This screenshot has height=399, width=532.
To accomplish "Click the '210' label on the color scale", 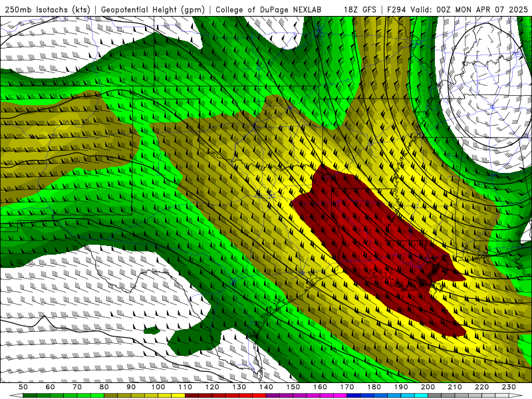I will (455, 387).
